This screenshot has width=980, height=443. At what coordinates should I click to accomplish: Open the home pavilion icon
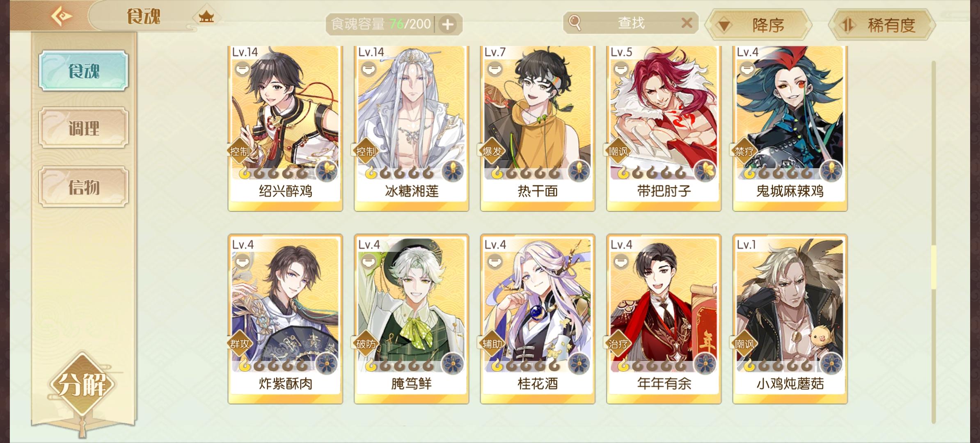[206, 17]
